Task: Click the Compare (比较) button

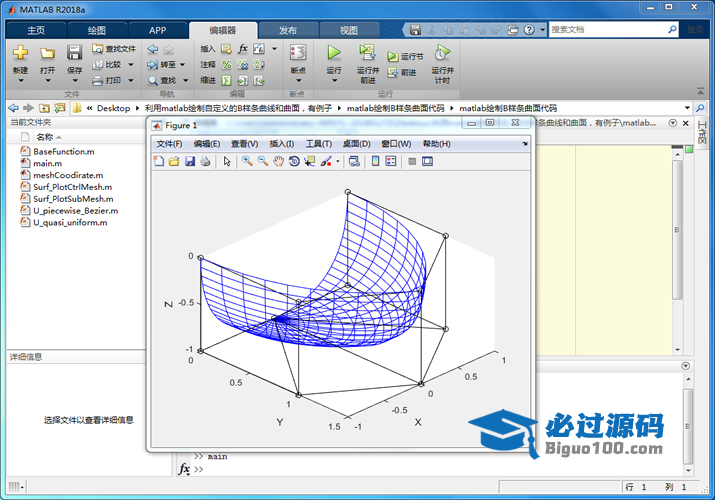Action: tap(108, 65)
